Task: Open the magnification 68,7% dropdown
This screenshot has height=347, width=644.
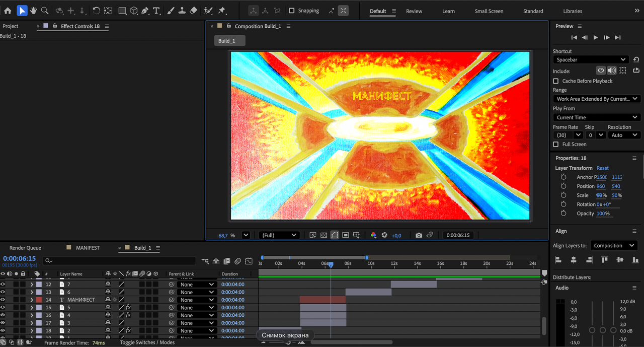Action: [246, 235]
